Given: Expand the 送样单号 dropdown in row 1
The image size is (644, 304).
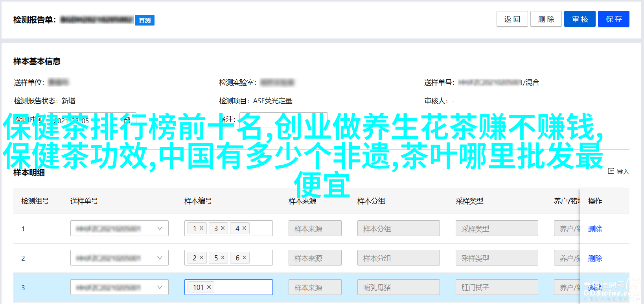Looking at the screenshot, I should tap(160, 228).
